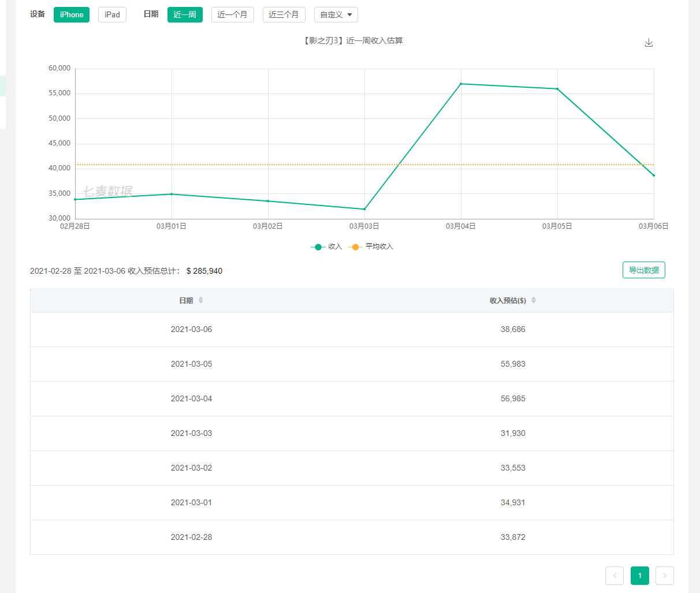Click the 2021-03-02 date cell
This screenshot has width=700, height=593.
[x=191, y=468]
